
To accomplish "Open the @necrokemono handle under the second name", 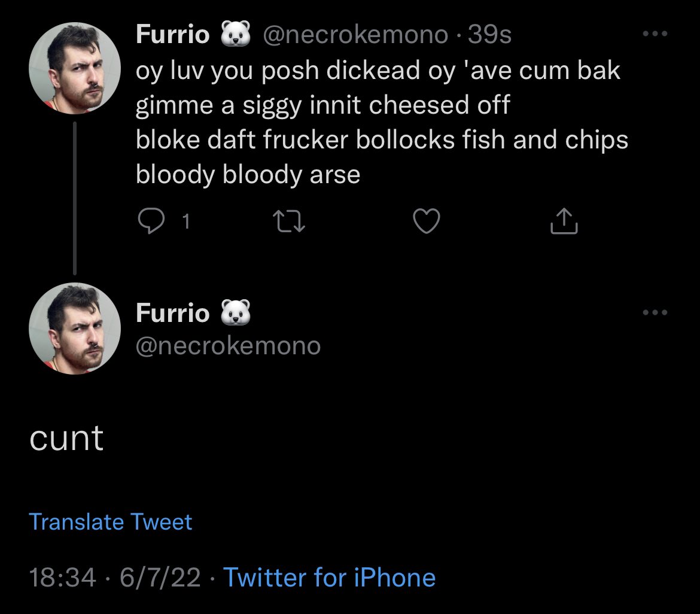I will 228,346.
